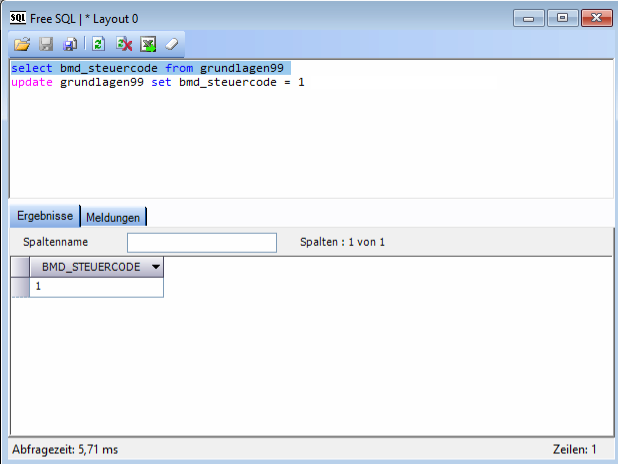This screenshot has width=618, height=464.
Task: Click the row selector of the first result row
Action: [20, 287]
